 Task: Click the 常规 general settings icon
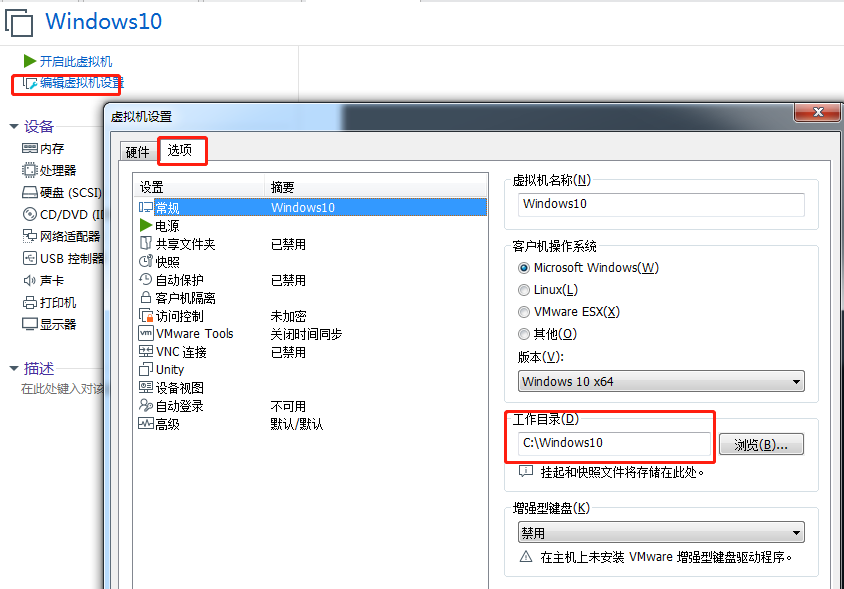point(146,207)
